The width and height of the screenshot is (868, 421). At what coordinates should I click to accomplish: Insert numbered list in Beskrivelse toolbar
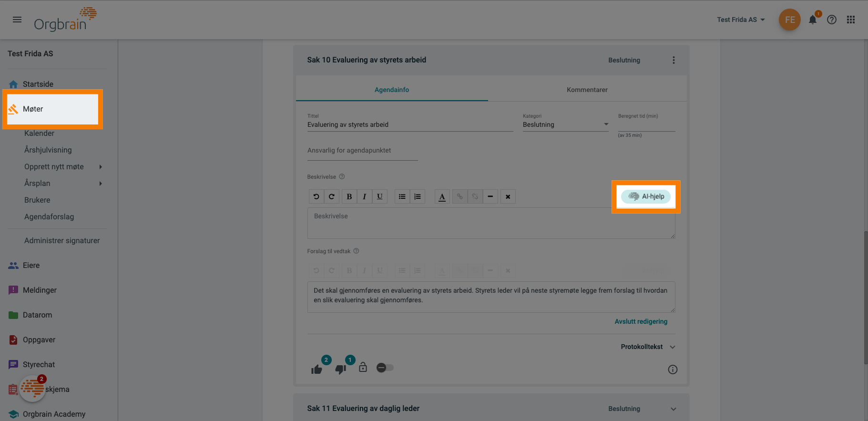[x=417, y=196]
